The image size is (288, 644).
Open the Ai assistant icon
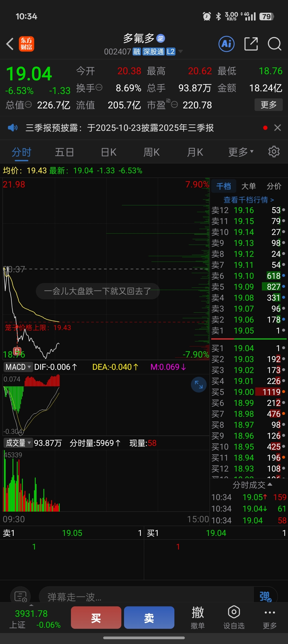coord(226,44)
